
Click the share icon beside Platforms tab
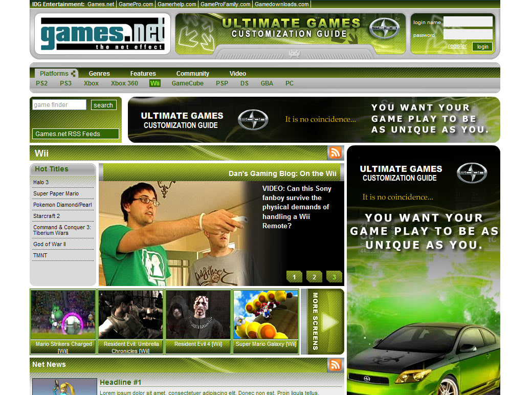click(x=73, y=73)
